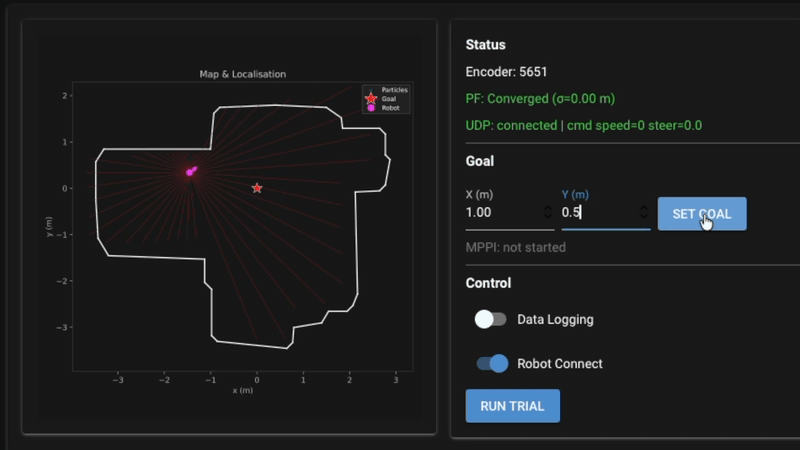Select the PF: Converged status line

(x=540, y=98)
